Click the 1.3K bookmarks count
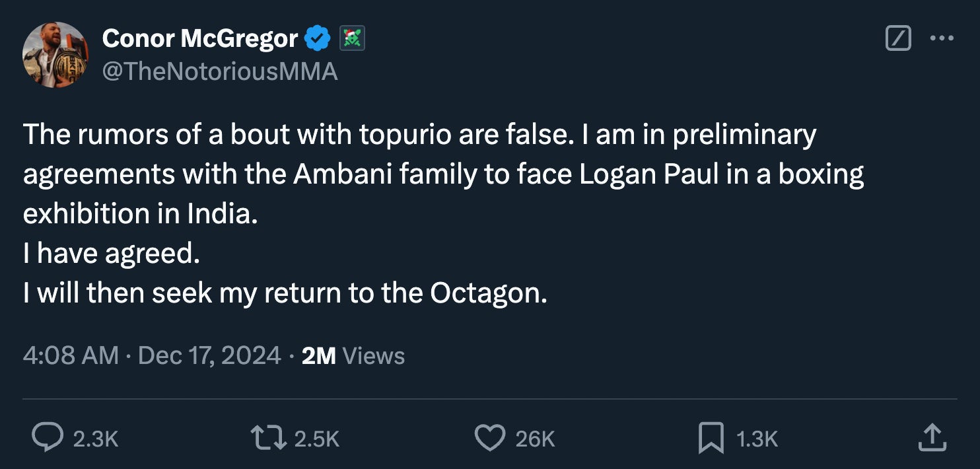Image resolution: width=980 pixels, height=469 pixels. [756, 439]
